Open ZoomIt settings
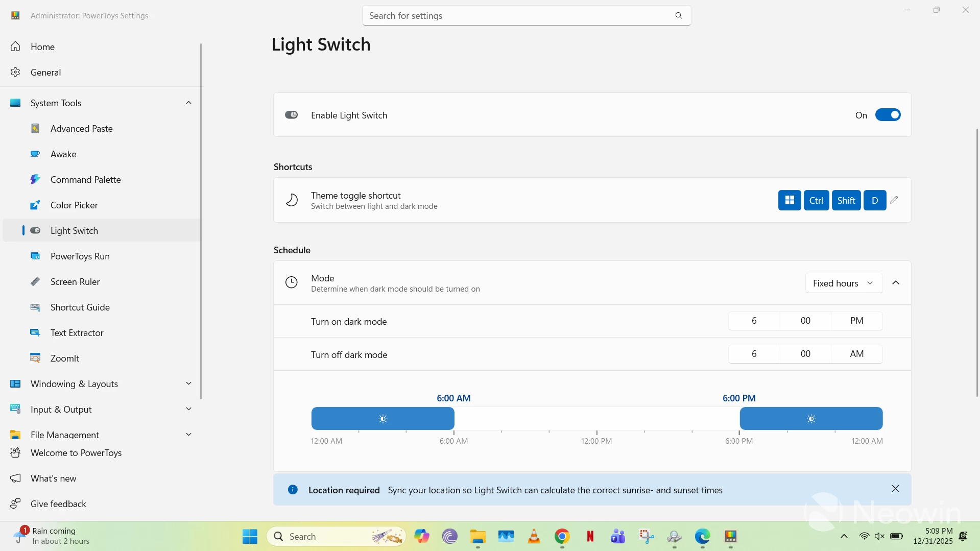 click(101, 358)
